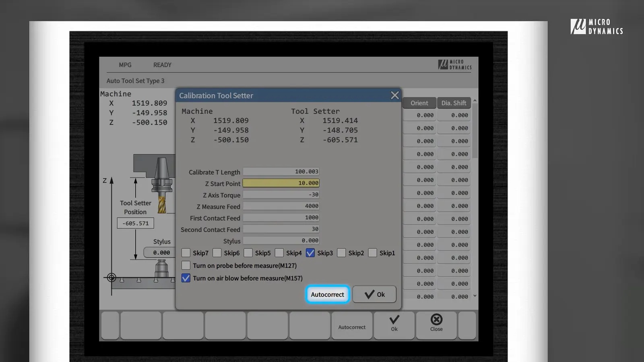Screen dimensions: 644x362
Task: Click the Close softkey icon in bottom bar
Action: (x=436, y=319)
